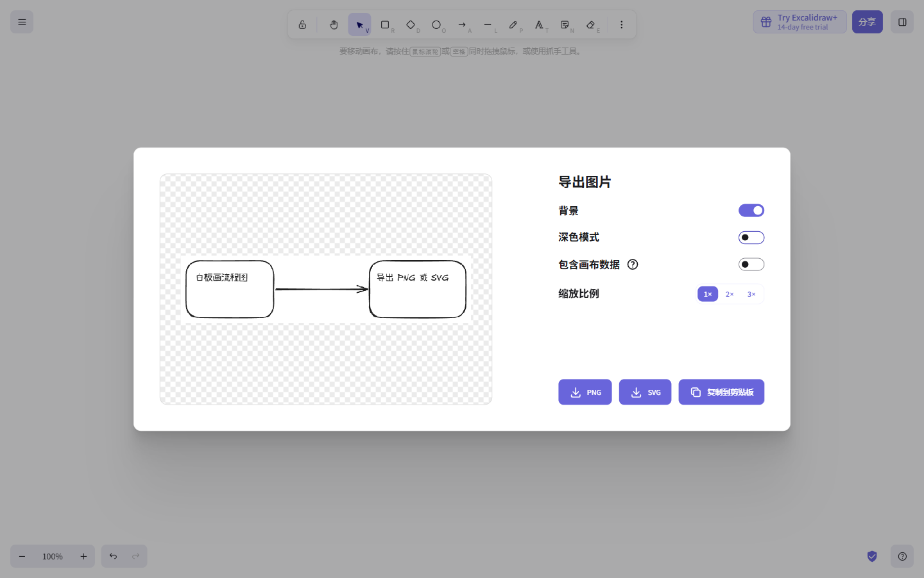Toggle the 背景 background switch

tap(751, 211)
